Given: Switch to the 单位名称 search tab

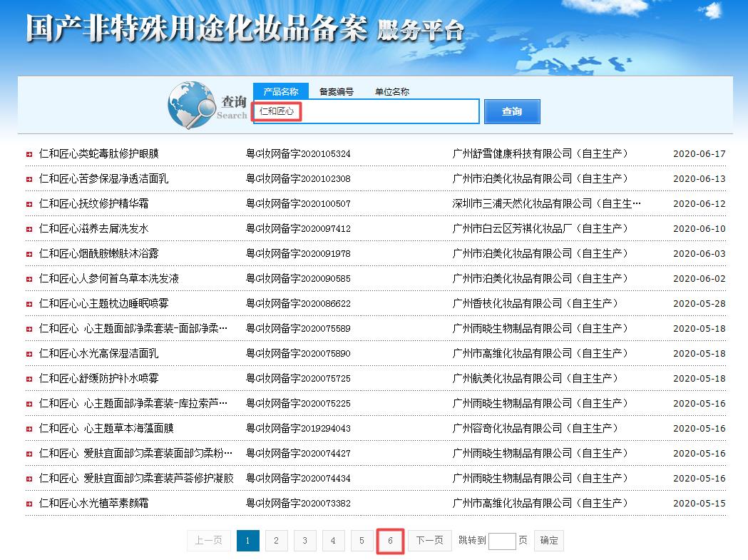Looking at the screenshot, I should (391, 91).
